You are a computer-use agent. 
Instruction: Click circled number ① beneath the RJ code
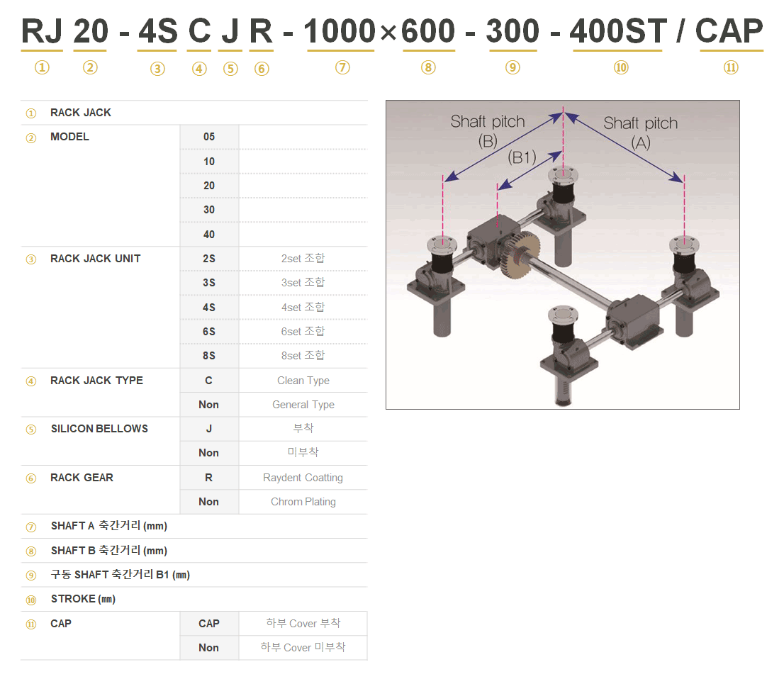(x=42, y=68)
